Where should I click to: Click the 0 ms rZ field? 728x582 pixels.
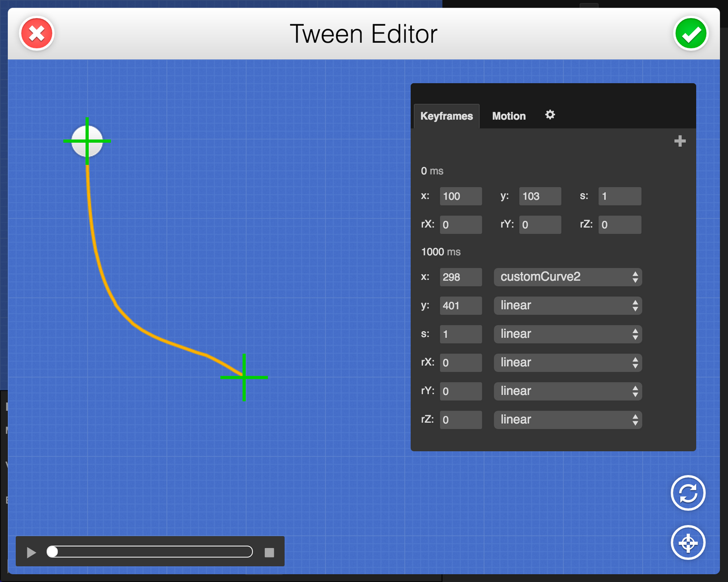pos(620,225)
